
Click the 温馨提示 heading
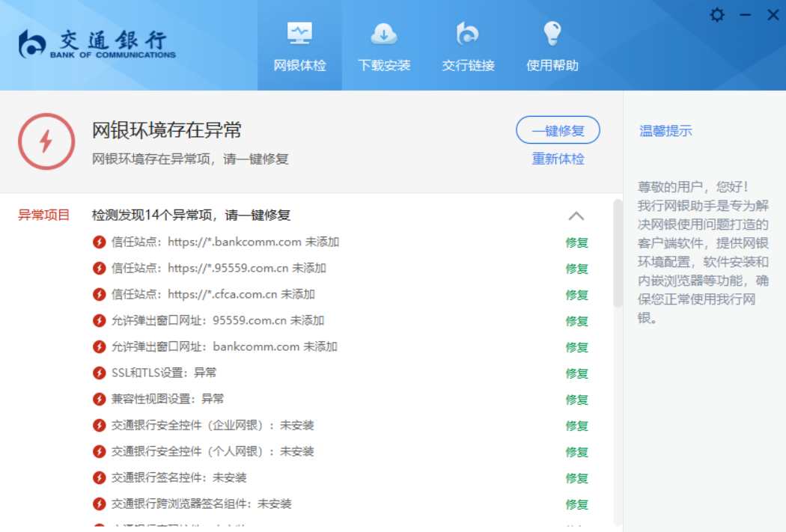(x=665, y=131)
